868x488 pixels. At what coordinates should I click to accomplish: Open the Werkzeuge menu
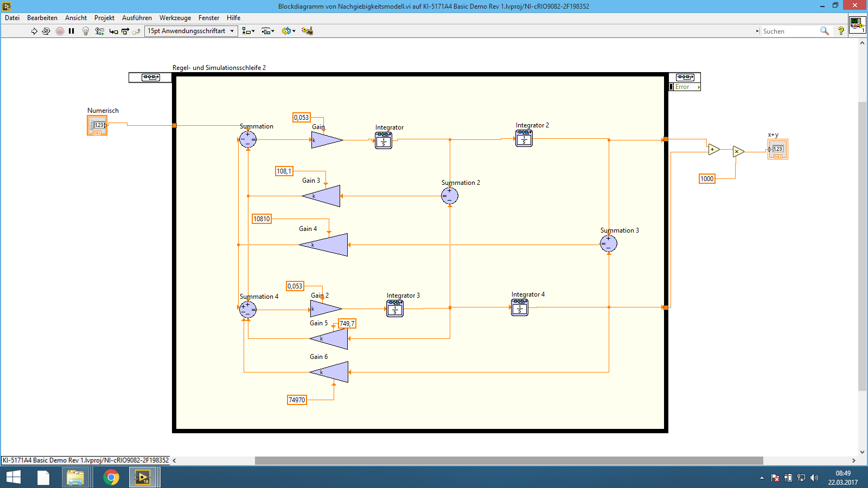(175, 18)
